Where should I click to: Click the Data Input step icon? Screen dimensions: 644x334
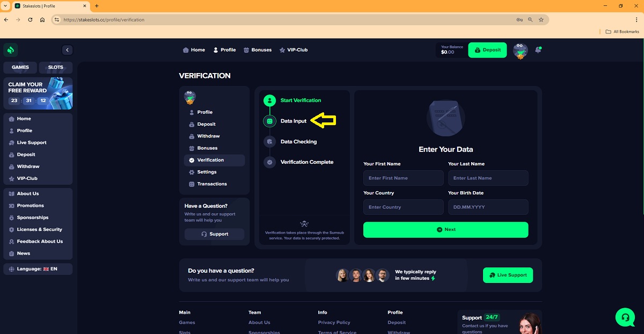pyautogui.click(x=269, y=121)
